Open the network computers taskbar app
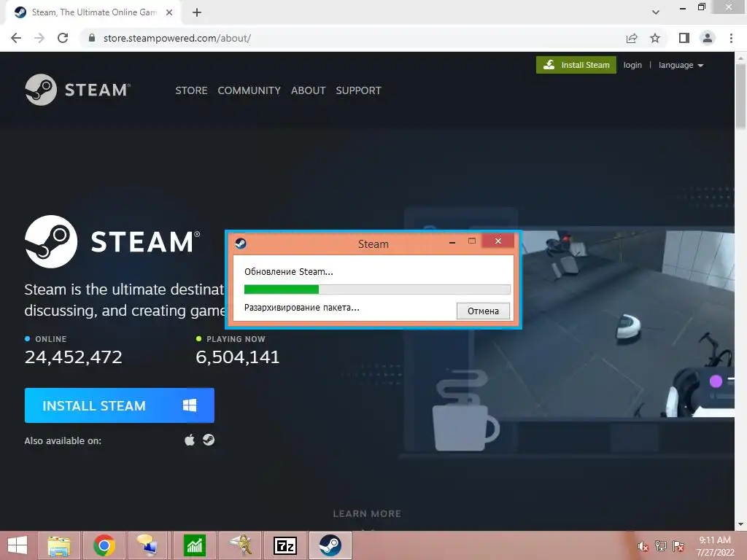The height and width of the screenshot is (560, 747). click(x=147, y=545)
